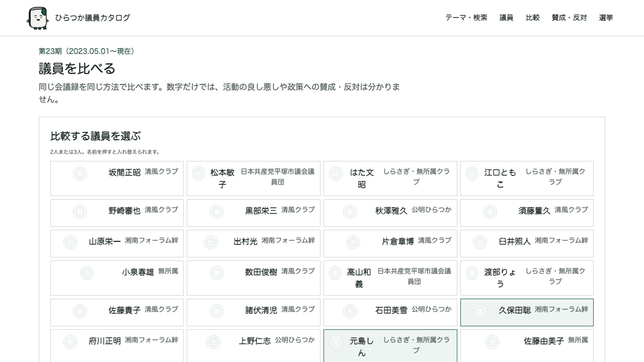Choose 高山和義 member card
Screen dimensions: 644x362
click(x=390, y=278)
